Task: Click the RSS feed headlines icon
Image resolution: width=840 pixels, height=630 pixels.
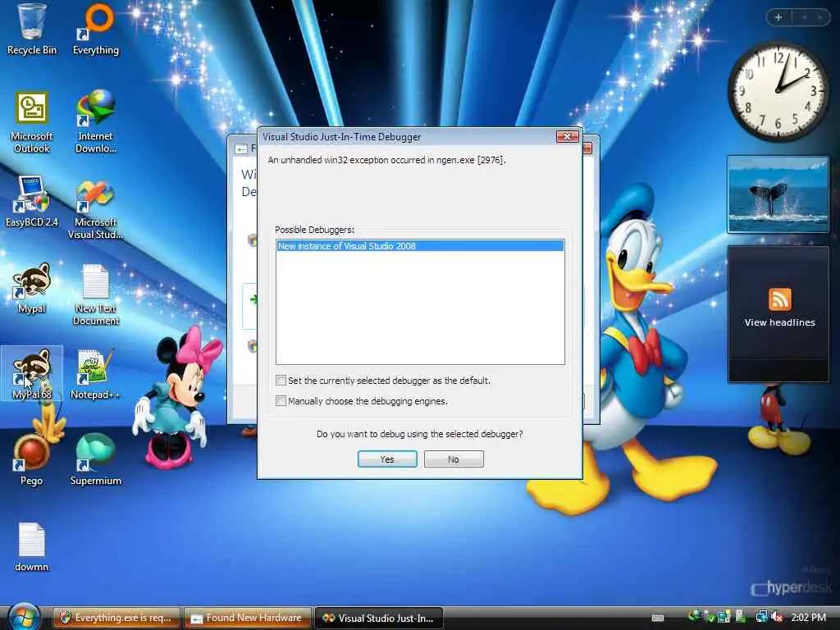Action: pyautogui.click(x=779, y=299)
